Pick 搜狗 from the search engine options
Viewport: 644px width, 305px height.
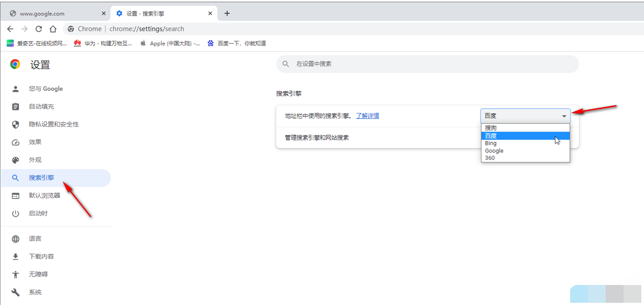(x=491, y=128)
